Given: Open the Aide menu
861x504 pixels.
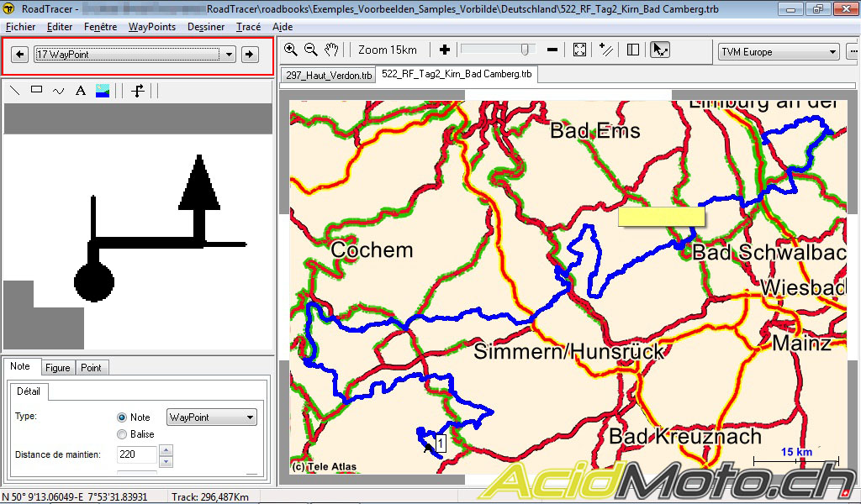Looking at the screenshot, I should click(283, 27).
